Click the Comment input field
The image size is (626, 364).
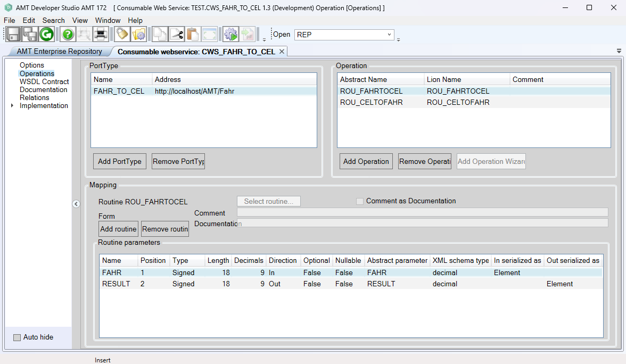[x=423, y=212]
